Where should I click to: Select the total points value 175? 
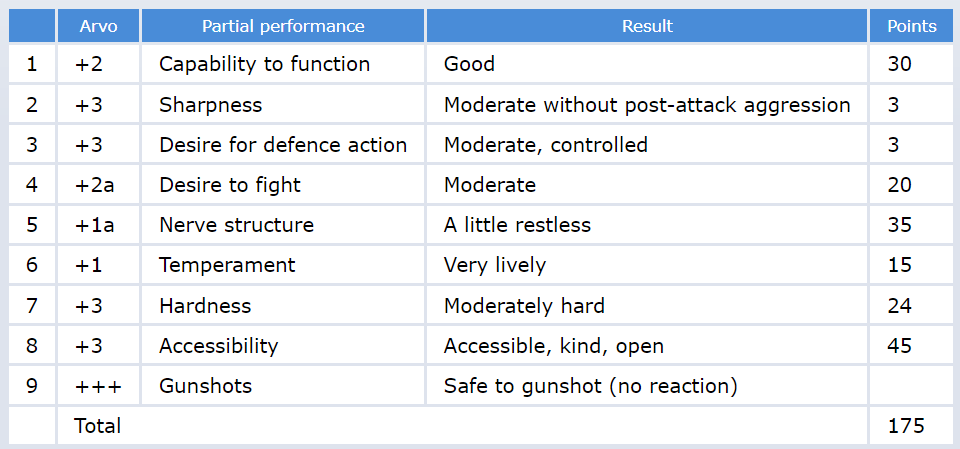coord(906,426)
